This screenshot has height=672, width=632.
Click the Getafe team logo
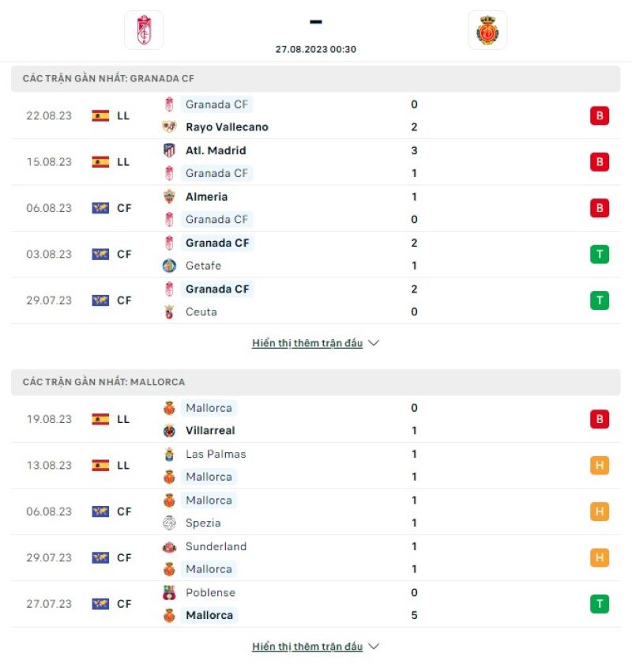click(x=169, y=266)
